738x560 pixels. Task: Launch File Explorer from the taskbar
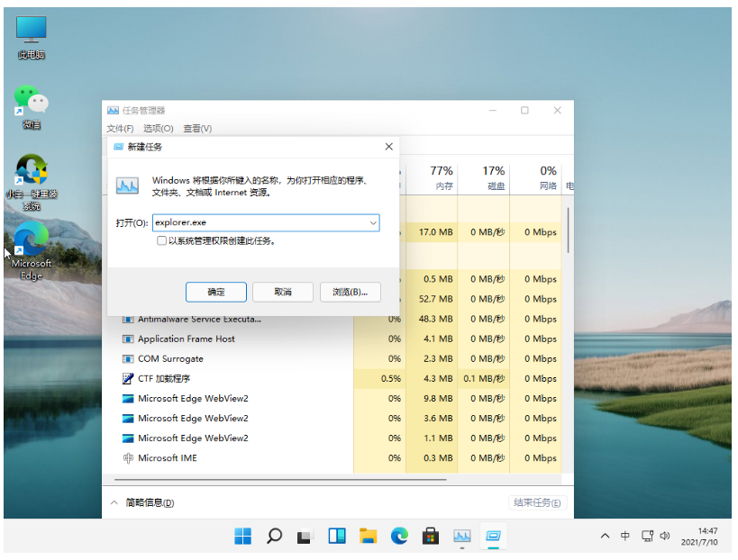click(368, 537)
